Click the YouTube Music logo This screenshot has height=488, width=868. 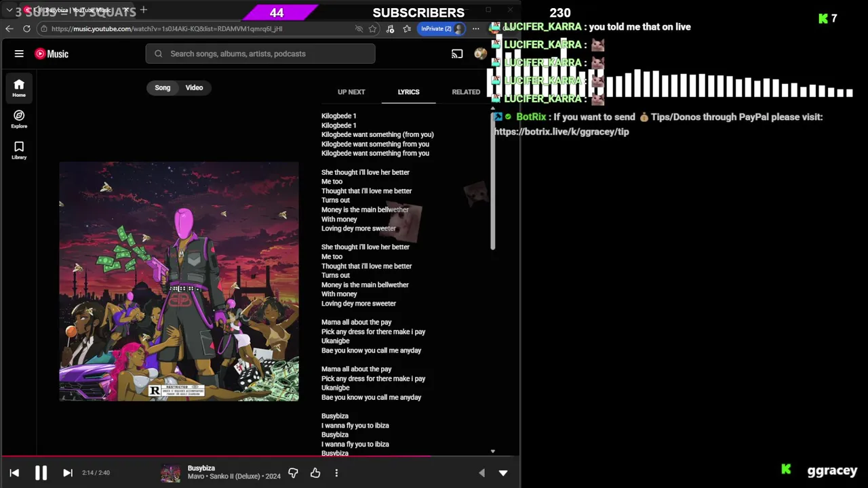pyautogui.click(x=52, y=54)
